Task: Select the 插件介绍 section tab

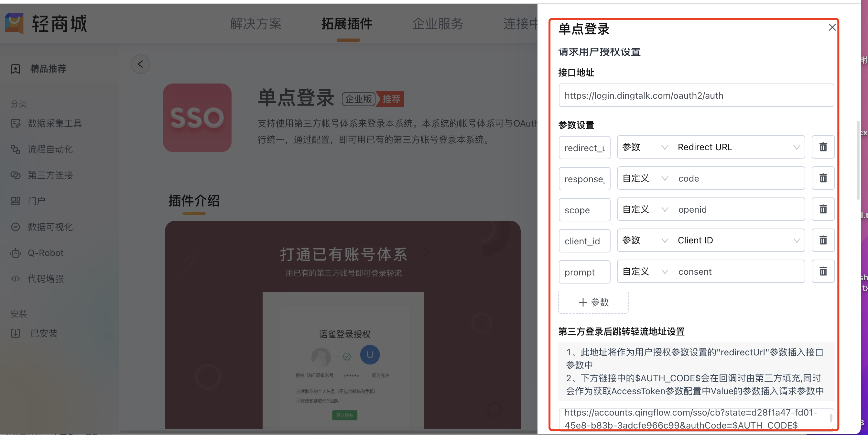Action: (194, 201)
